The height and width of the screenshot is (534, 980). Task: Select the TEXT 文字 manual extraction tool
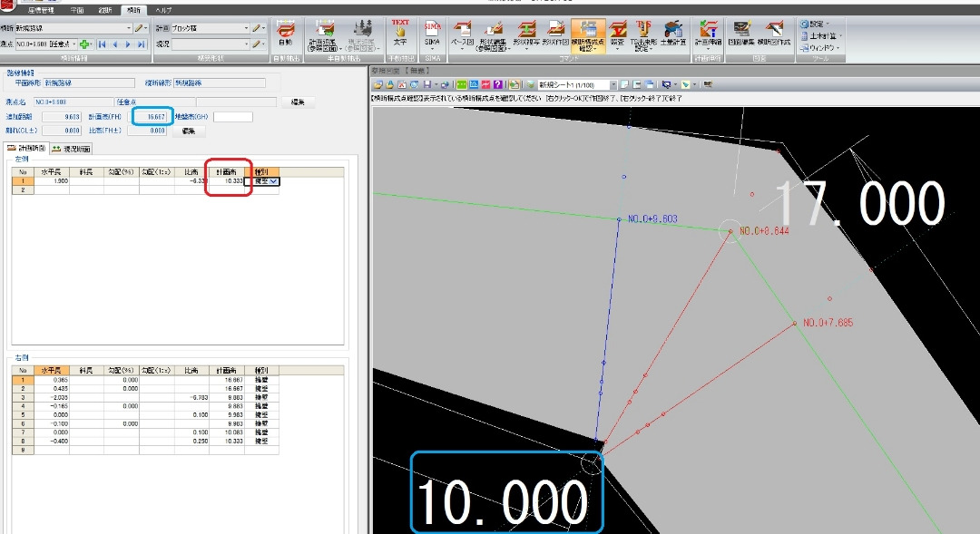(400, 34)
